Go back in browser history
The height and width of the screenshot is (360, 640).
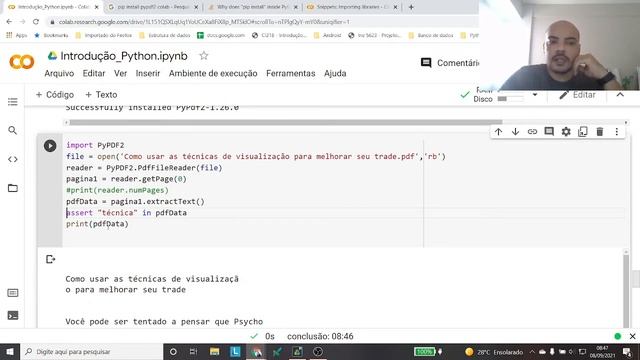[9, 22]
